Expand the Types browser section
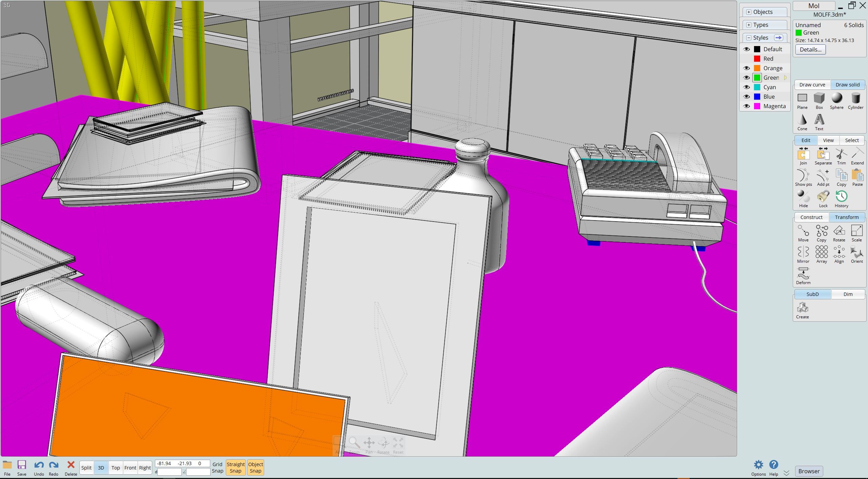The height and width of the screenshot is (479, 868). 749,25
